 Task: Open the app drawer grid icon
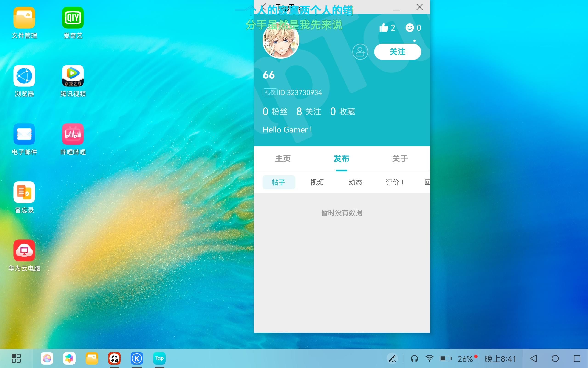point(16,358)
